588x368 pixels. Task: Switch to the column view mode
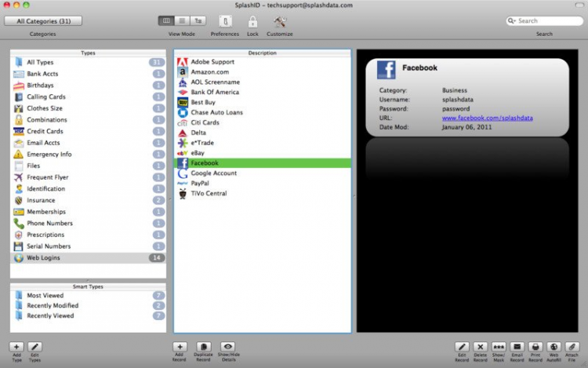[x=166, y=20]
